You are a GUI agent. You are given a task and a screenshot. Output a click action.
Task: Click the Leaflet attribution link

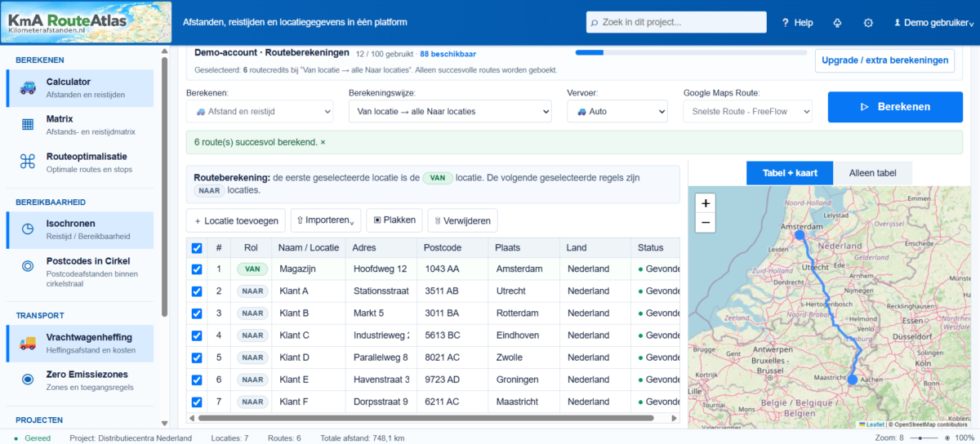(875, 424)
